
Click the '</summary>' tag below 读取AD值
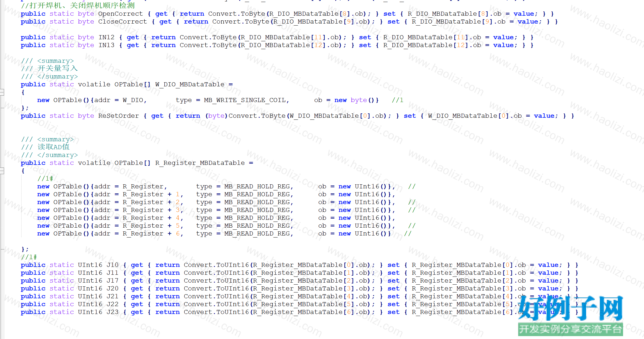(58, 155)
